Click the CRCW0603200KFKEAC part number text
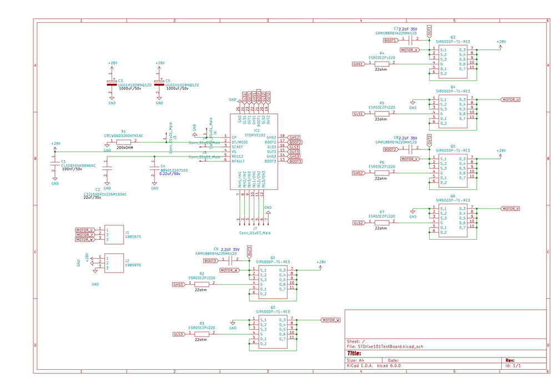Screen dimensions: 554x392 123,135
